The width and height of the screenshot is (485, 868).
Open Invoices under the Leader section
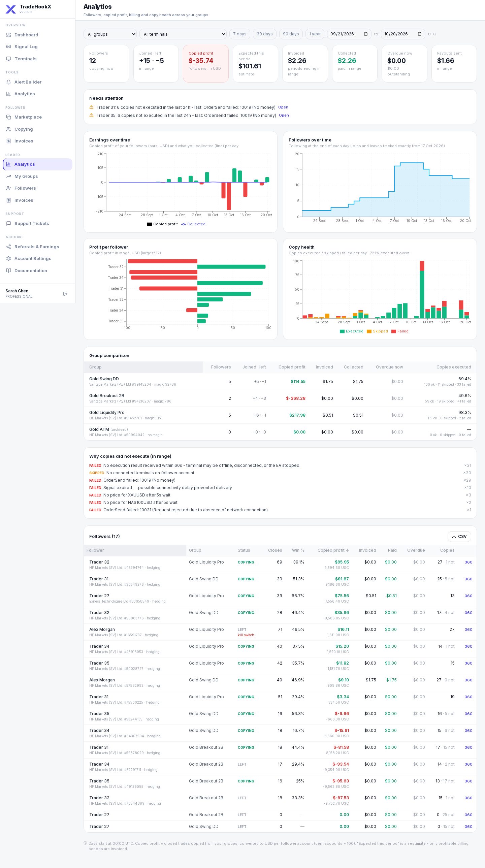point(37,200)
